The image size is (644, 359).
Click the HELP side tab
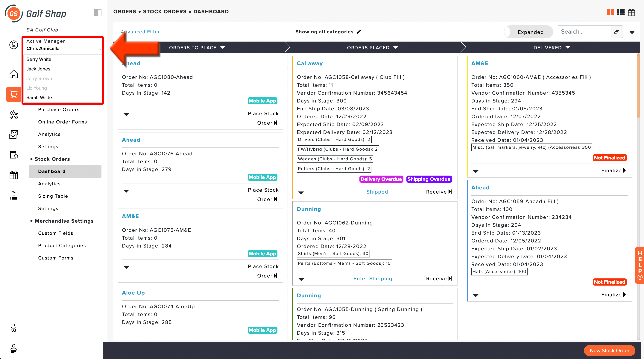tap(640, 265)
